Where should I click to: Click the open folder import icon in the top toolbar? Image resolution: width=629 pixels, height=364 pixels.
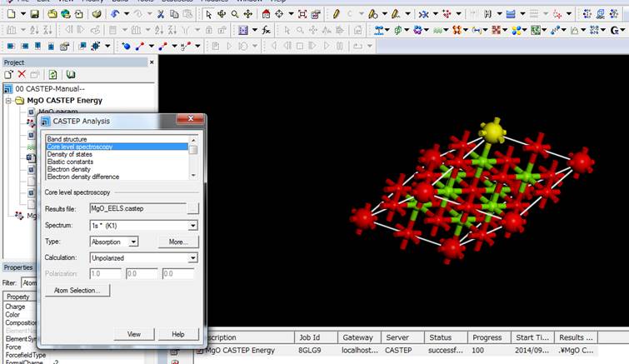click(52, 14)
